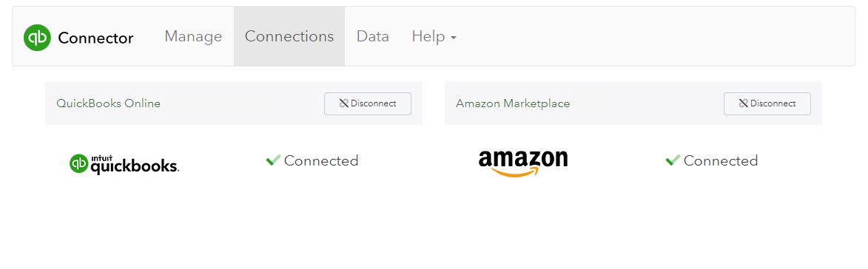This screenshot has height=269, width=868.
Task: Go to the Data page
Action: tap(372, 36)
